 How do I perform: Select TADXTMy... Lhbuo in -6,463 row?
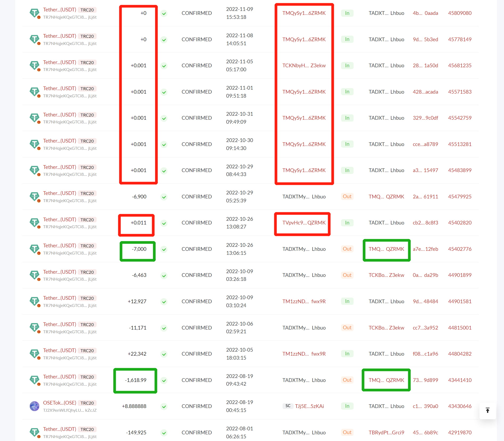(304, 275)
